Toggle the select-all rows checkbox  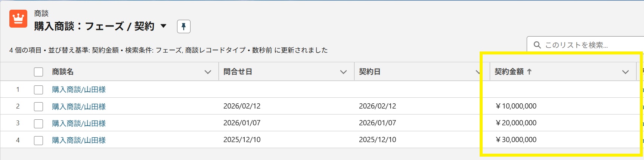tap(38, 72)
